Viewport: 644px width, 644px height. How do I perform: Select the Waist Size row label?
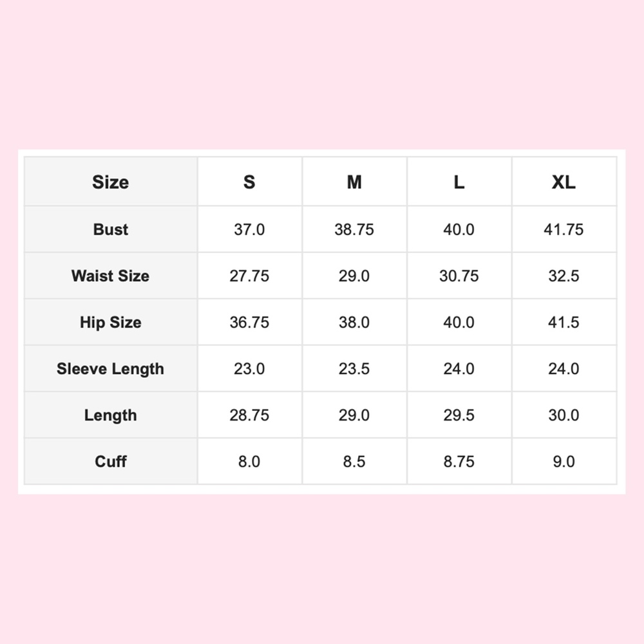click(110, 276)
